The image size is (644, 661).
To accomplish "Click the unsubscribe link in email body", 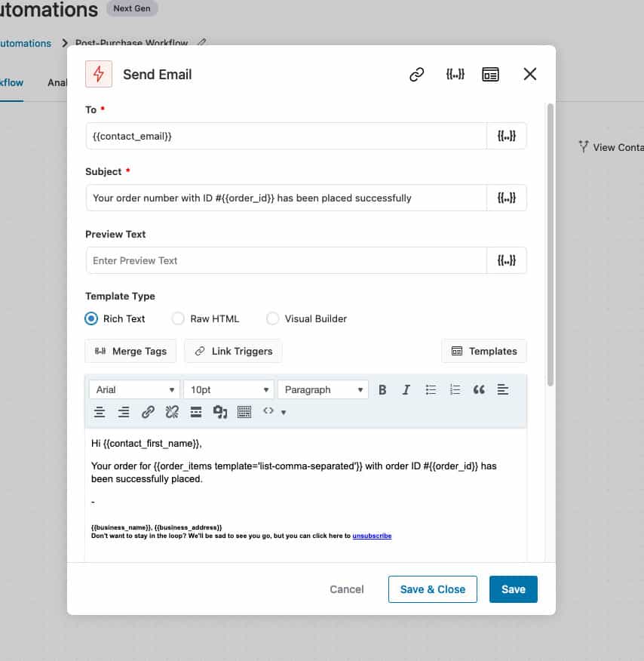I will (x=372, y=536).
